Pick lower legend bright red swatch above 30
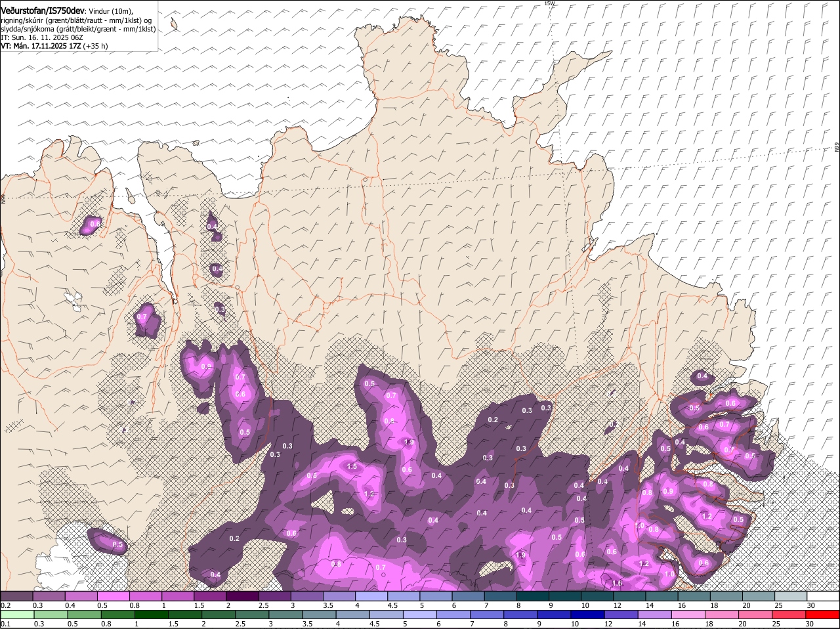The image size is (840, 629). [x=821, y=615]
